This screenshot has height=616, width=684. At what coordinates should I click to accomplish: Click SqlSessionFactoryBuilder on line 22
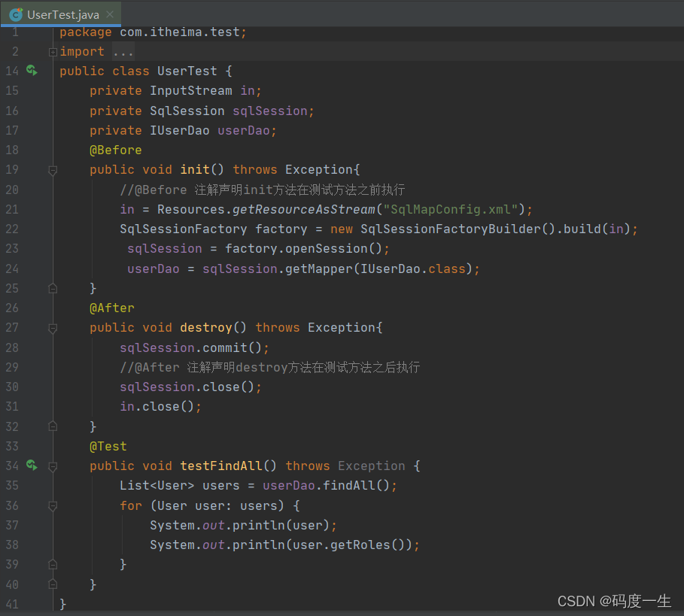tap(450, 229)
